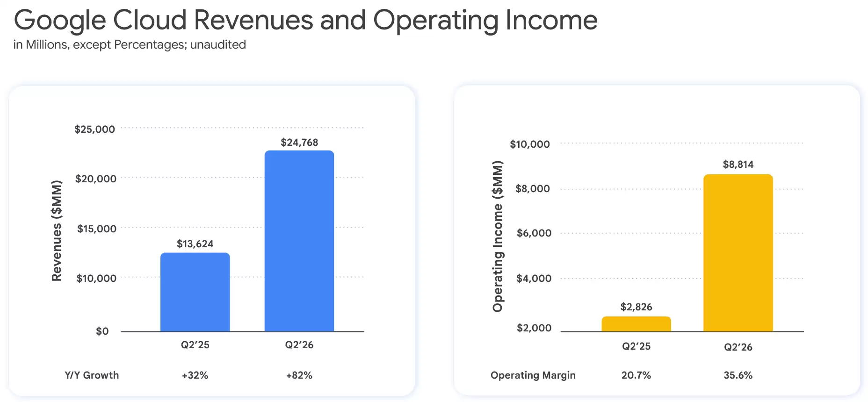The width and height of the screenshot is (868, 402).
Task: Click the $2,826 operating income label
Action: coord(636,307)
